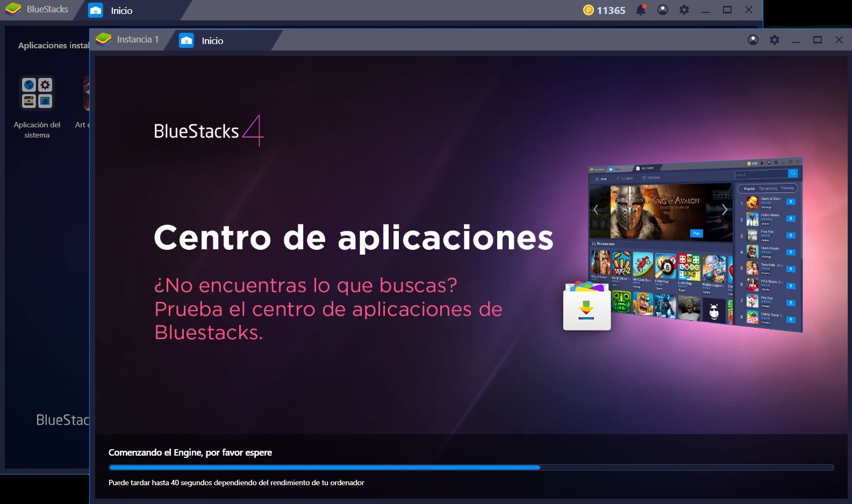Select Inicio tab in Instancia 1 window
The image size is (852, 504).
[x=224, y=40]
